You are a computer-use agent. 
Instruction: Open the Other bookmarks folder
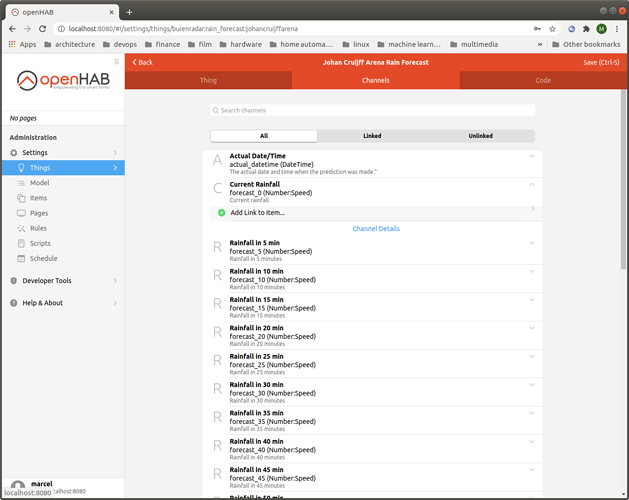(586, 44)
